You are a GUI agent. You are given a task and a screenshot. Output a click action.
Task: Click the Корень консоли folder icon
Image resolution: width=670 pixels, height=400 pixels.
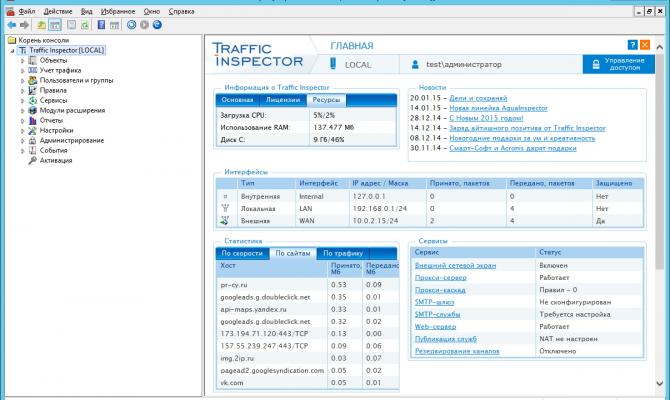point(12,40)
